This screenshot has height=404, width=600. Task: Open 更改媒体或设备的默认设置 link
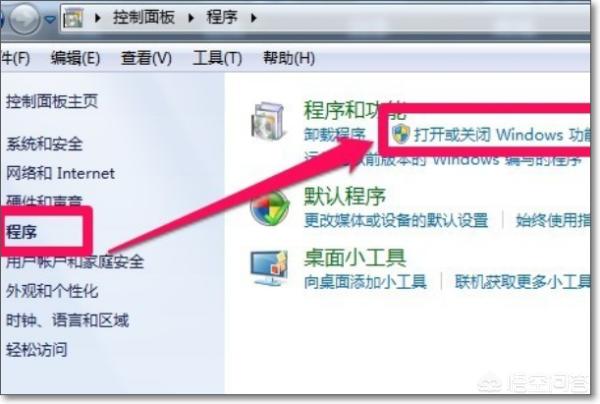tap(396, 220)
